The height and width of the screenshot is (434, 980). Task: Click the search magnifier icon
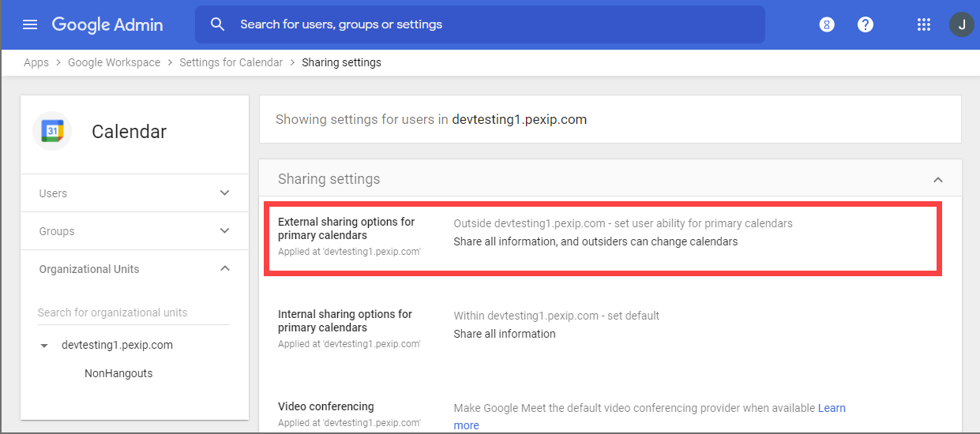[218, 24]
